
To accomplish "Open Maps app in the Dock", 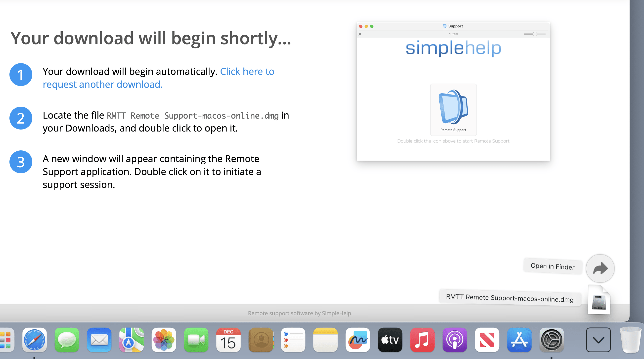I will pyautogui.click(x=132, y=340).
